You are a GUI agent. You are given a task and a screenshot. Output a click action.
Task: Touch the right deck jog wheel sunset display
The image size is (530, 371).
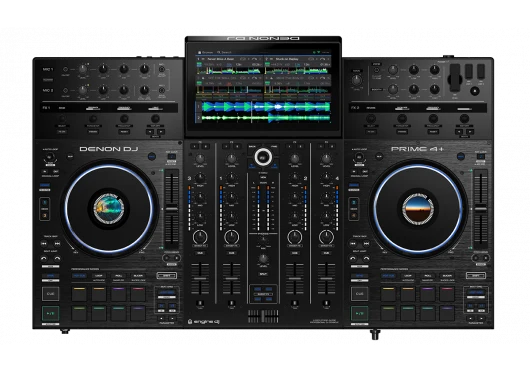coord(418,208)
